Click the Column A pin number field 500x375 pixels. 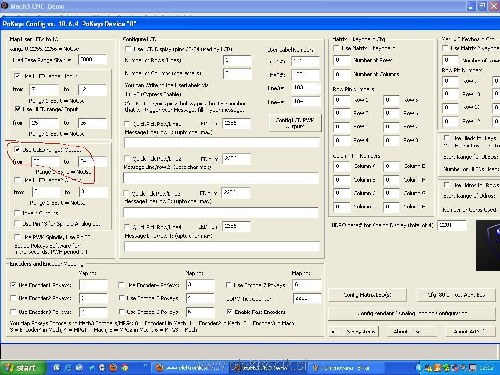[342, 166]
